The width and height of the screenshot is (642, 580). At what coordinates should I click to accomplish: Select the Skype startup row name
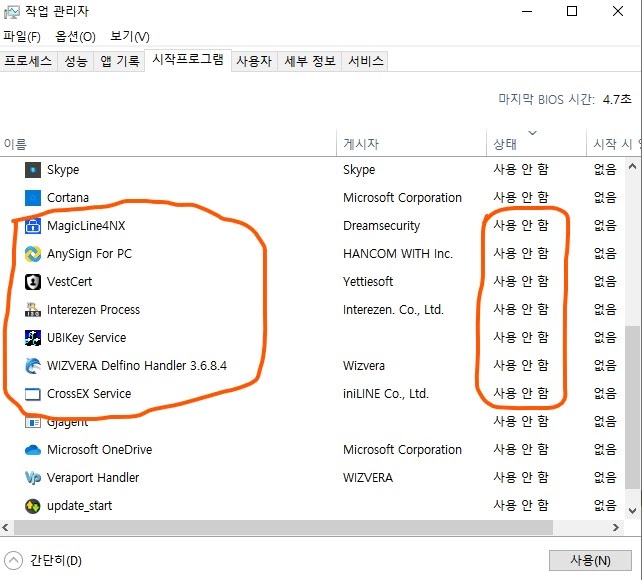[63, 170]
